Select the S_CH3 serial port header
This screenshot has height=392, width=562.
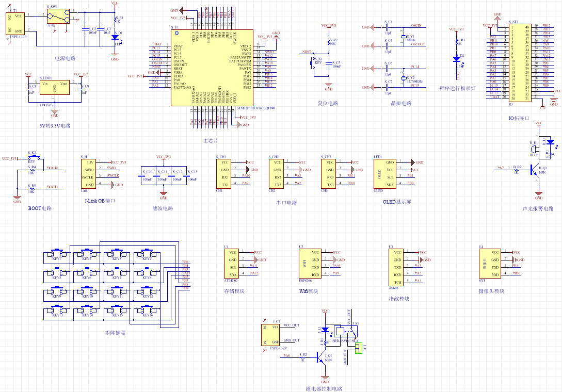(x=329, y=174)
